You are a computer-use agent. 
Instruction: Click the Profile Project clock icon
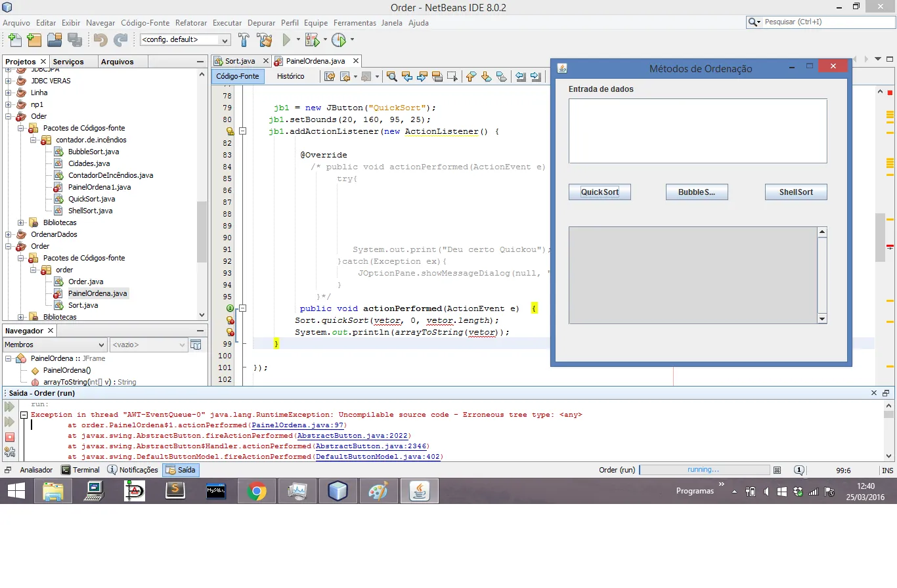point(339,40)
